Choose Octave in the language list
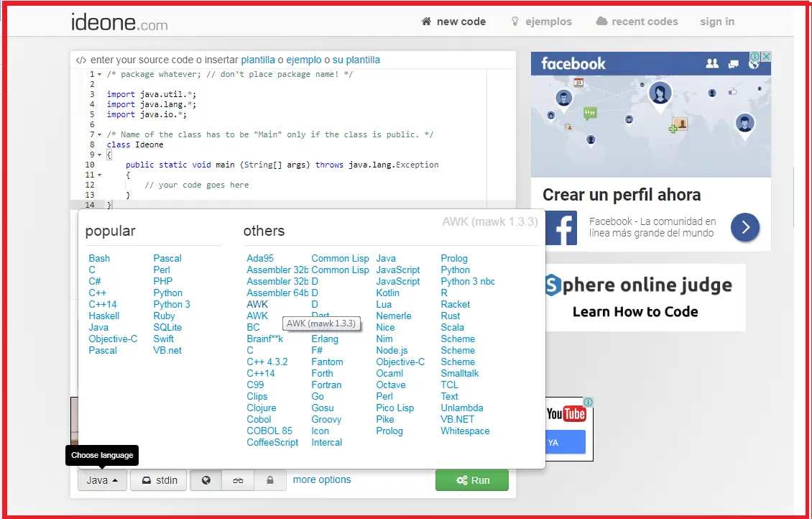 [390, 385]
